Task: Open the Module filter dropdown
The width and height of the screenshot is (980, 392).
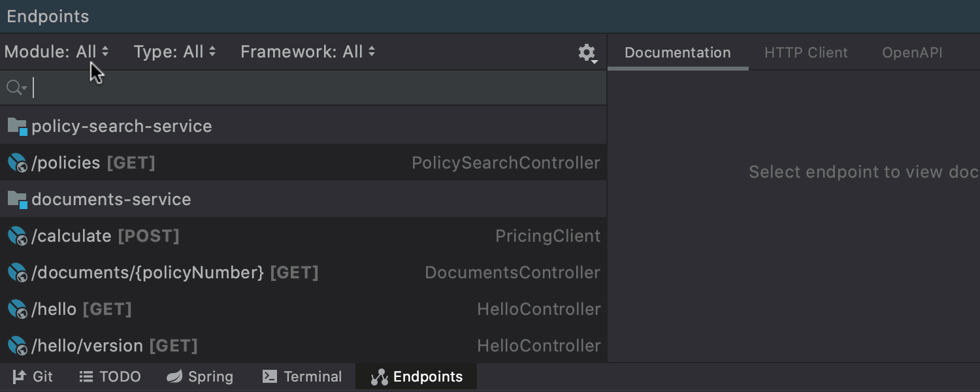Action: pos(57,52)
